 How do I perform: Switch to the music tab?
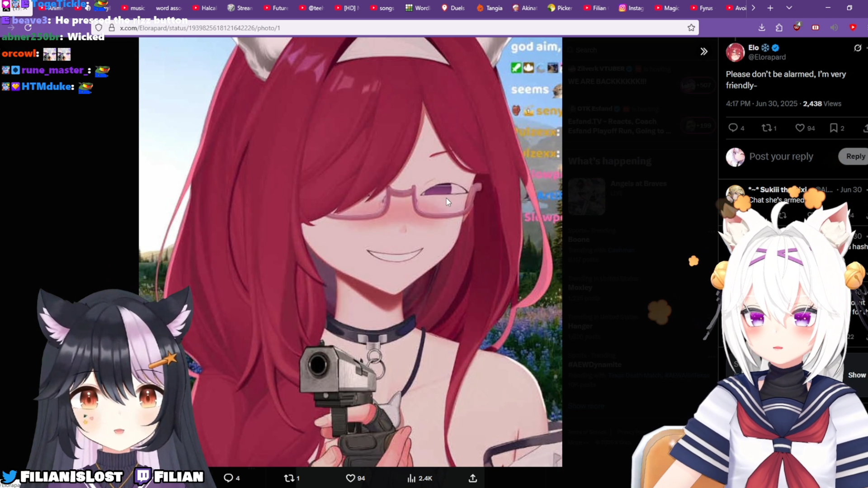click(133, 8)
